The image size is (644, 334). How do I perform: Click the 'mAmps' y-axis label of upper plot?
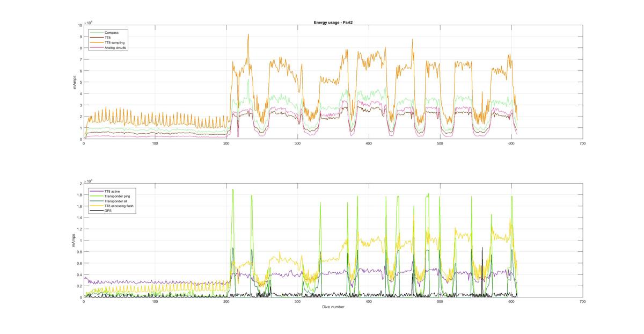[x=76, y=82]
